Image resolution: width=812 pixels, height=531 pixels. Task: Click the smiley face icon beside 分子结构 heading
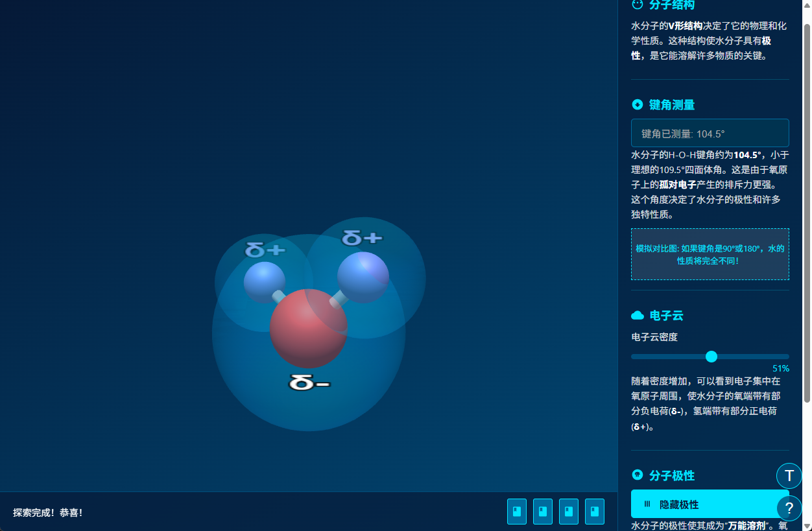click(636, 5)
